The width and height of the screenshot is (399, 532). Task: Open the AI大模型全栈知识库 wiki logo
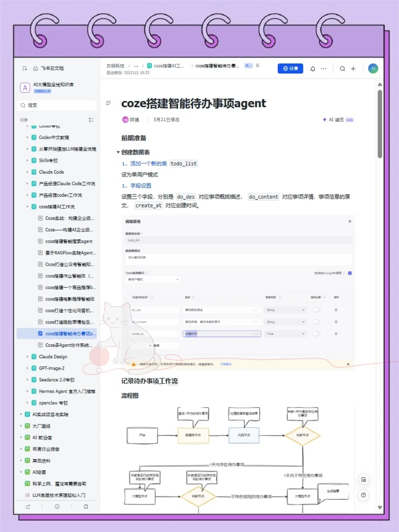click(x=25, y=88)
